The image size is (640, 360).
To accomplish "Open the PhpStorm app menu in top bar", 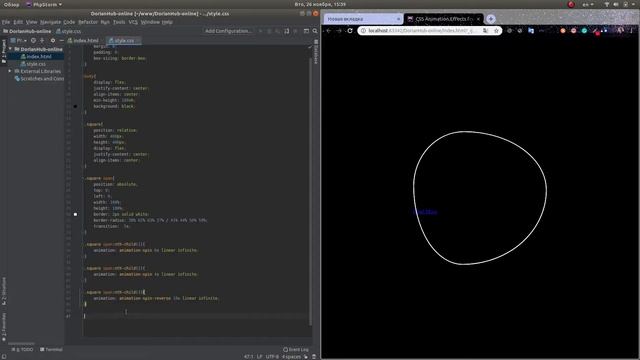I will [44, 4].
